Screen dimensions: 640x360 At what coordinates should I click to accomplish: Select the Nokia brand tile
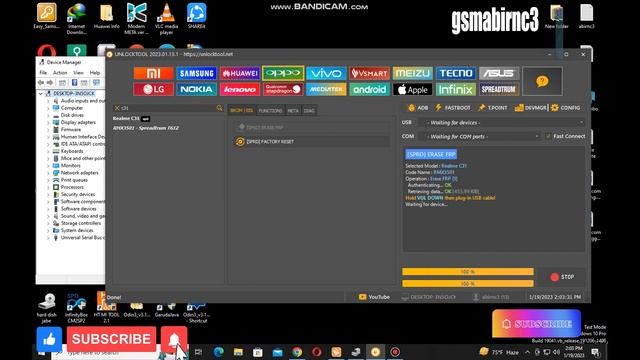coord(196,89)
